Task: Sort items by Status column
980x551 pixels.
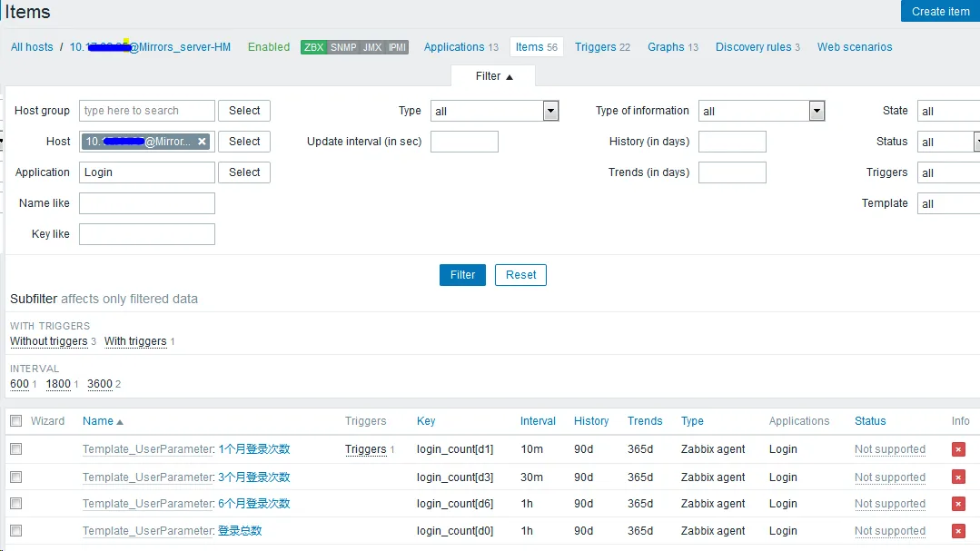Action: click(x=870, y=421)
